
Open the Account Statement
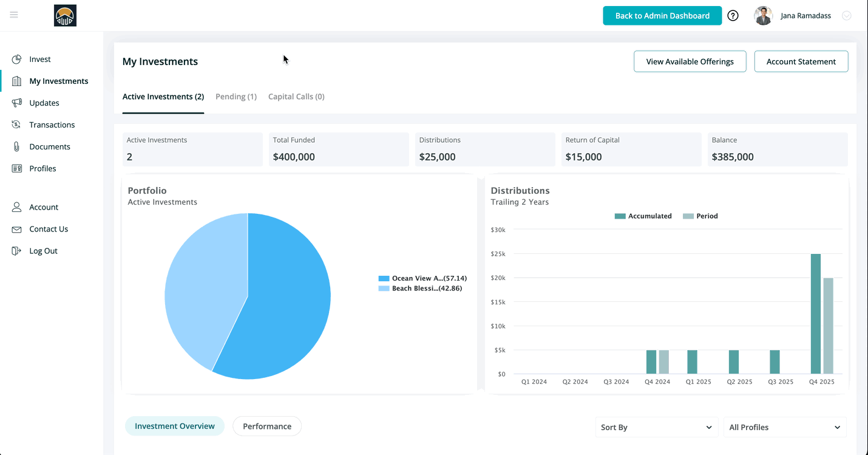(x=801, y=61)
